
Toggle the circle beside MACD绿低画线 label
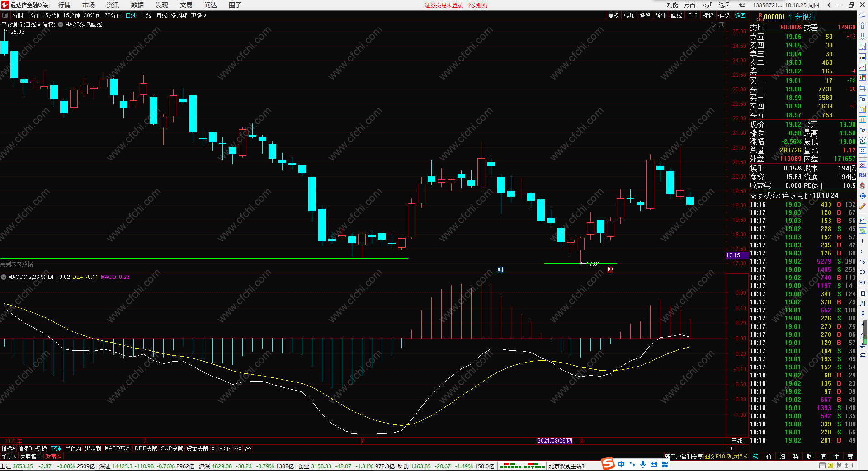(x=61, y=24)
